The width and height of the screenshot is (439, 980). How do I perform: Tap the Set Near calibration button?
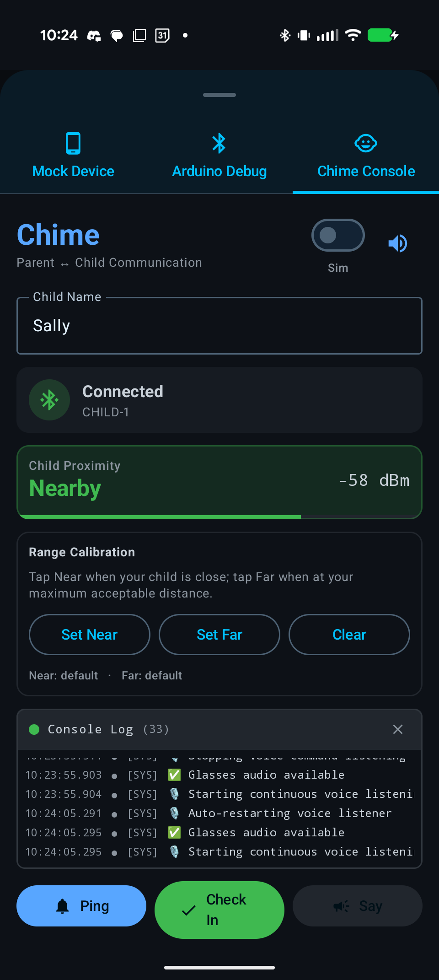[90, 635]
